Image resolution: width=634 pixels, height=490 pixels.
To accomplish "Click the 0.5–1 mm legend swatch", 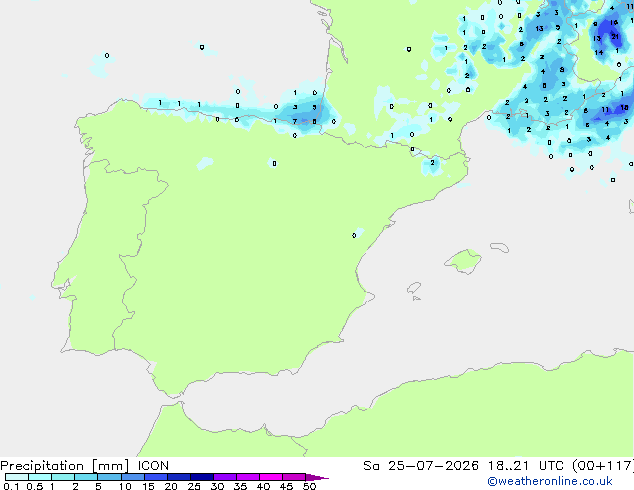I will coord(40,477).
